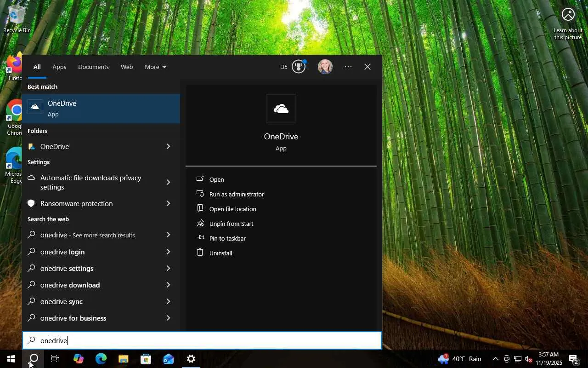Open the clock showing 3:57 AM
The width and height of the screenshot is (588, 368).
[549, 359]
